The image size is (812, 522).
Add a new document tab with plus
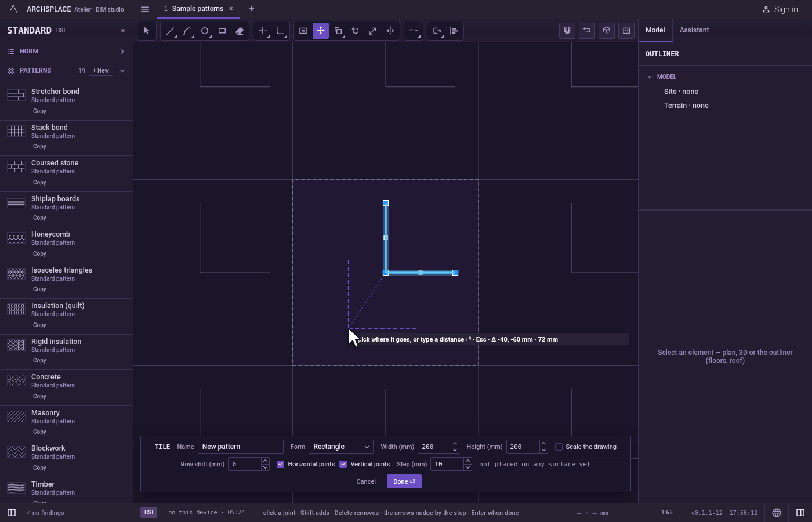click(252, 9)
